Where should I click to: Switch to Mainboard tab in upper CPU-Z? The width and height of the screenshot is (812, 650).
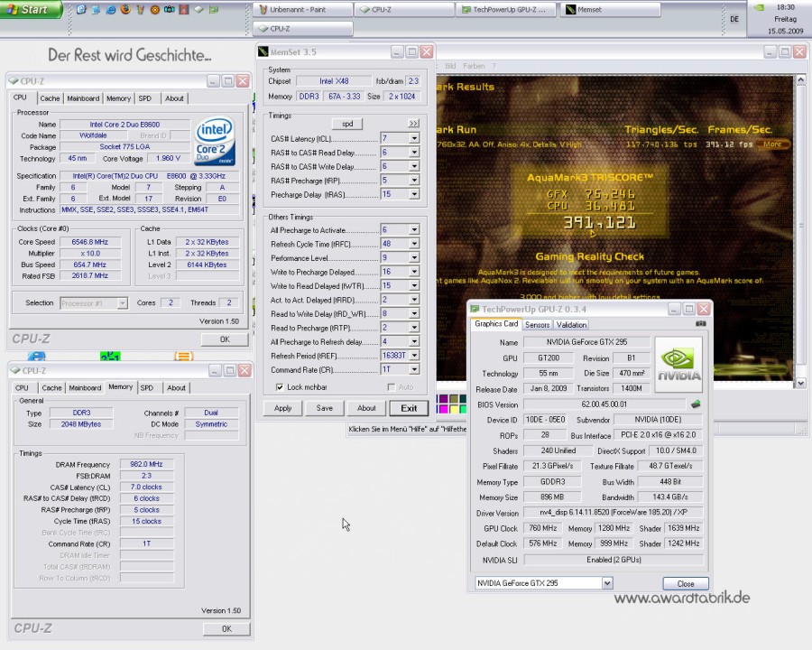[83, 98]
